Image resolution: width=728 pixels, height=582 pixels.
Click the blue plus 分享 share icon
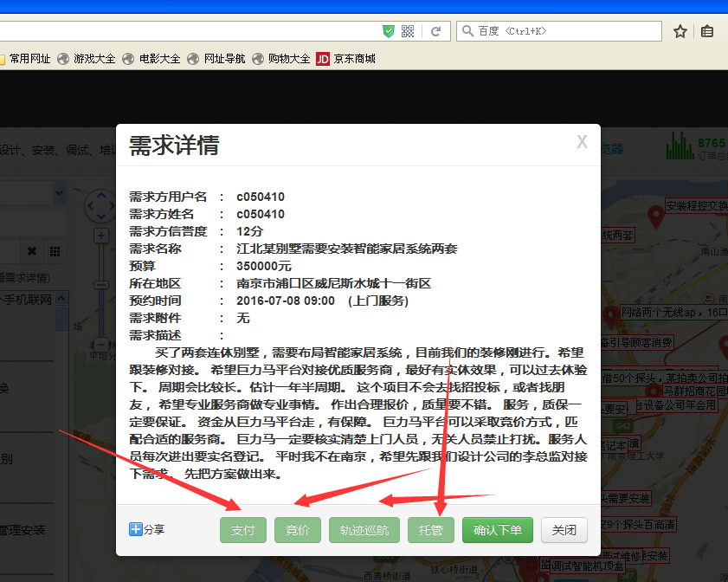coord(136,529)
